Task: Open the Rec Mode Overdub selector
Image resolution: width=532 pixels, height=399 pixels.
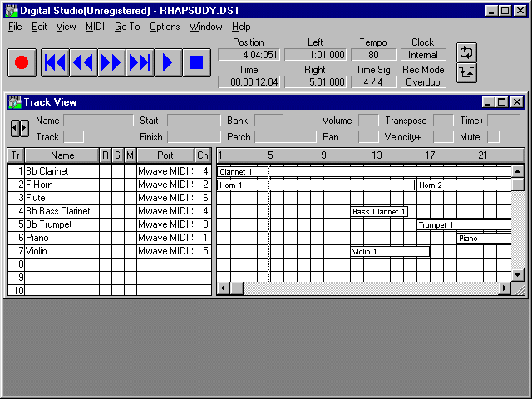Action: pos(423,82)
